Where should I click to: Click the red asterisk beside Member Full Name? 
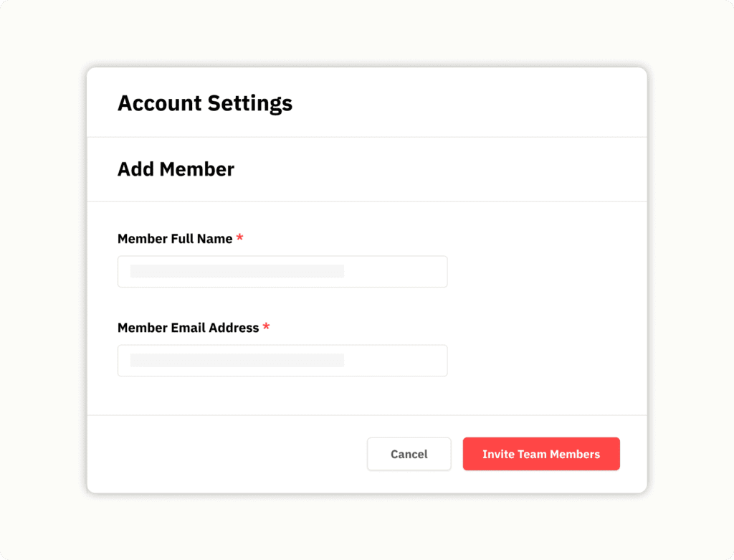pos(239,238)
